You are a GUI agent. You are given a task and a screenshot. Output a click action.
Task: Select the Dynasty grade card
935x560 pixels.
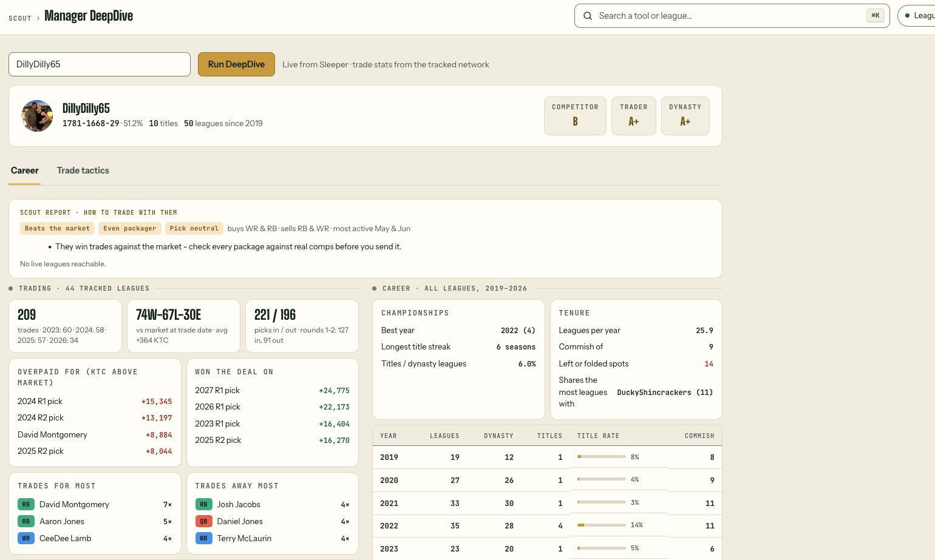685,116
